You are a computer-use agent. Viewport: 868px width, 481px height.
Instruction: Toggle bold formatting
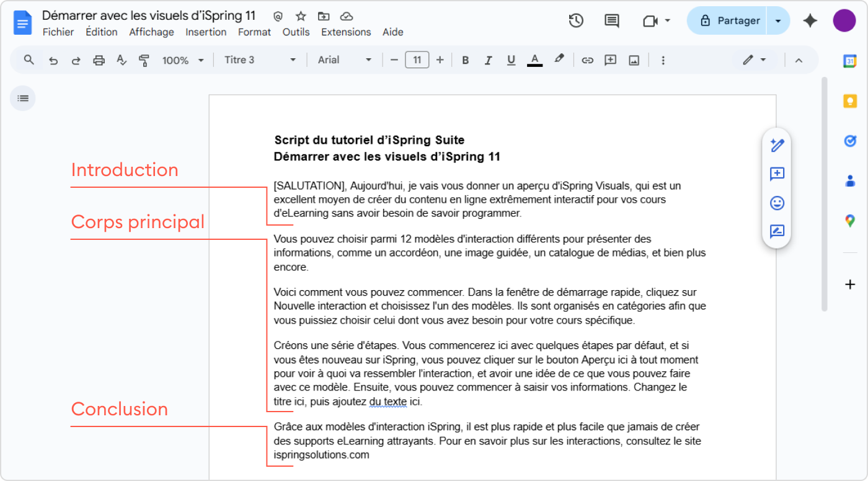point(466,60)
